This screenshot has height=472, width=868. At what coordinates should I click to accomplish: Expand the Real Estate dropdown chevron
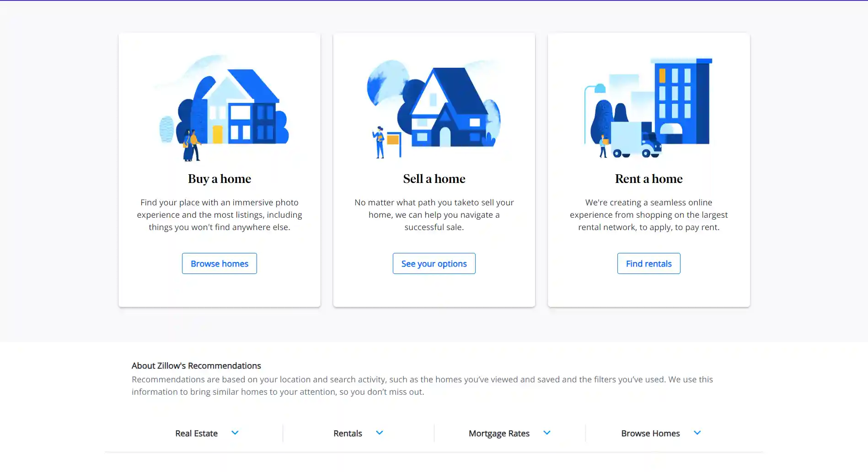click(235, 433)
